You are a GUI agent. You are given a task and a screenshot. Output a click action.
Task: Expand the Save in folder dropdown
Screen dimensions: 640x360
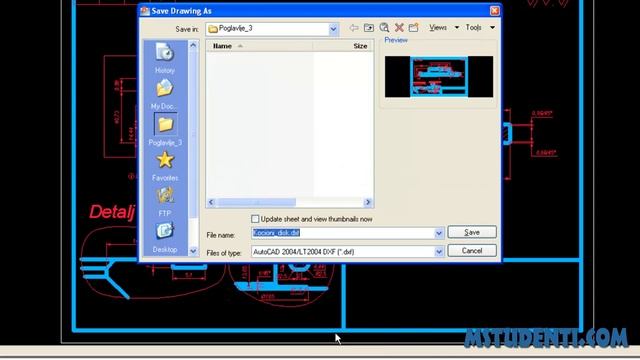pyautogui.click(x=333, y=29)
